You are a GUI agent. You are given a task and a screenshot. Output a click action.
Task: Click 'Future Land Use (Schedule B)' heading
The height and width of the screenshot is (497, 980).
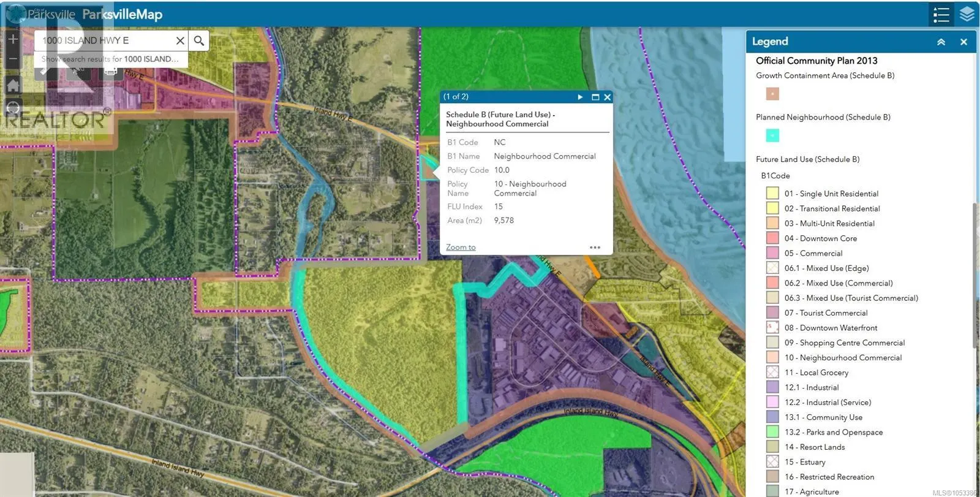point(807,159)
